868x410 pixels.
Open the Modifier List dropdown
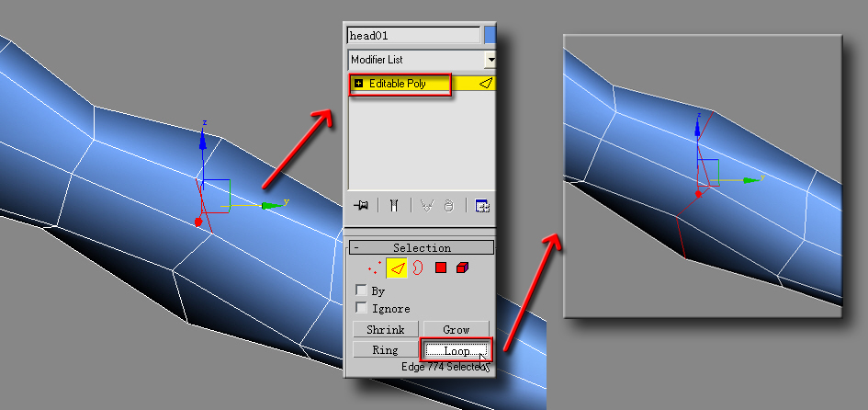(x=491, y=59)
